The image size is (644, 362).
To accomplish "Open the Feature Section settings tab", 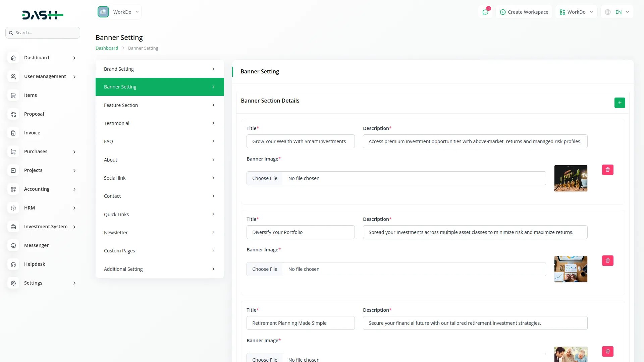I will [x=160, y=105].
